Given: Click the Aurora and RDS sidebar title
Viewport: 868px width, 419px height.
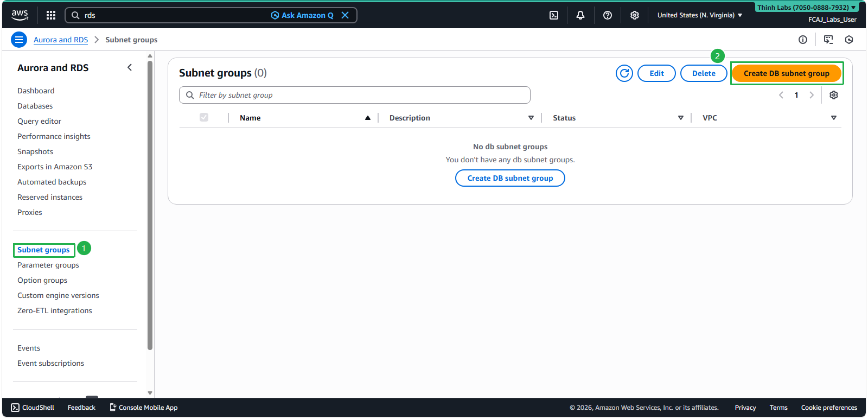Looking at the screenshot, I should (x=53, y=68).
